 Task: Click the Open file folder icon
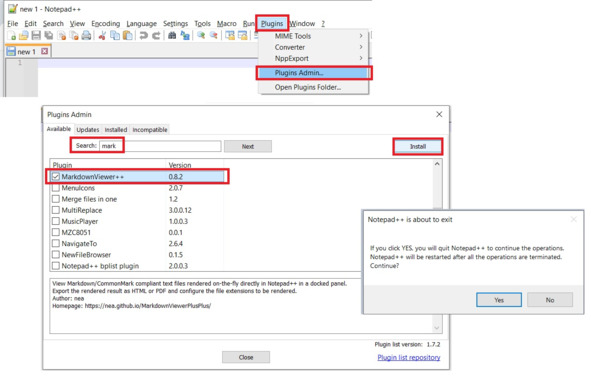[24, 36]
